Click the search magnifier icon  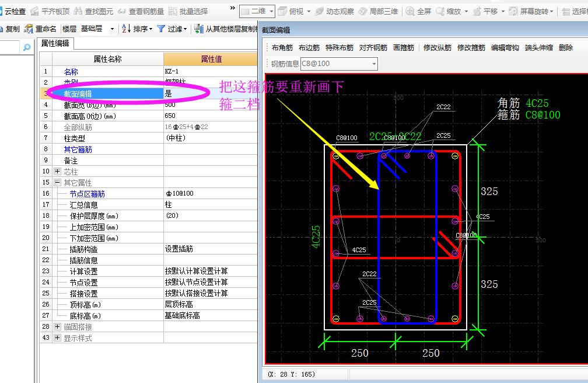point(27,47)
